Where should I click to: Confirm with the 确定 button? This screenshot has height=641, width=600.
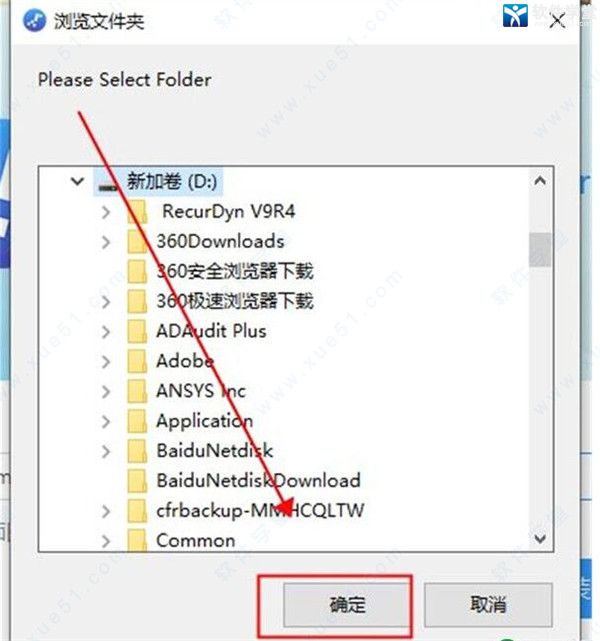[346, 605]
